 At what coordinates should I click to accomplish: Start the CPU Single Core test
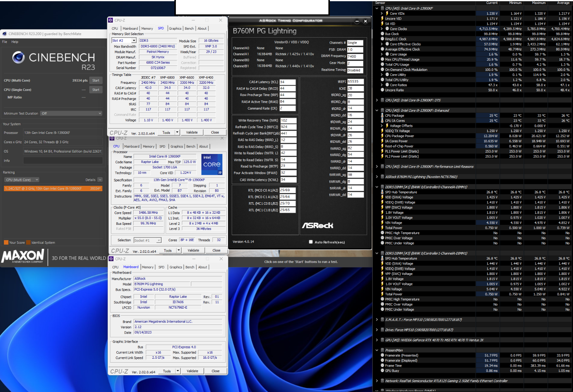pyautogui.click(x=96, y=90)
